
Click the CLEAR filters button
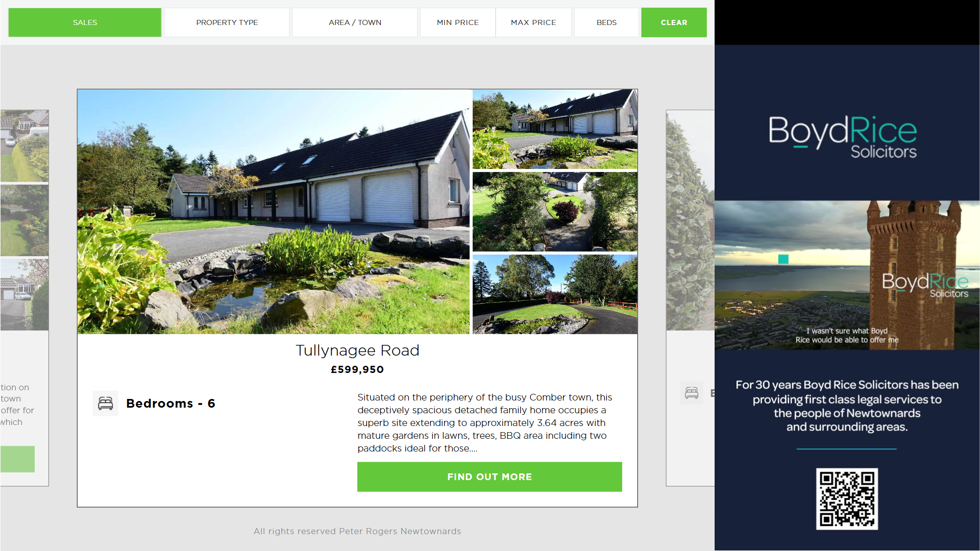pyautogui.click(x=674, y=22)
